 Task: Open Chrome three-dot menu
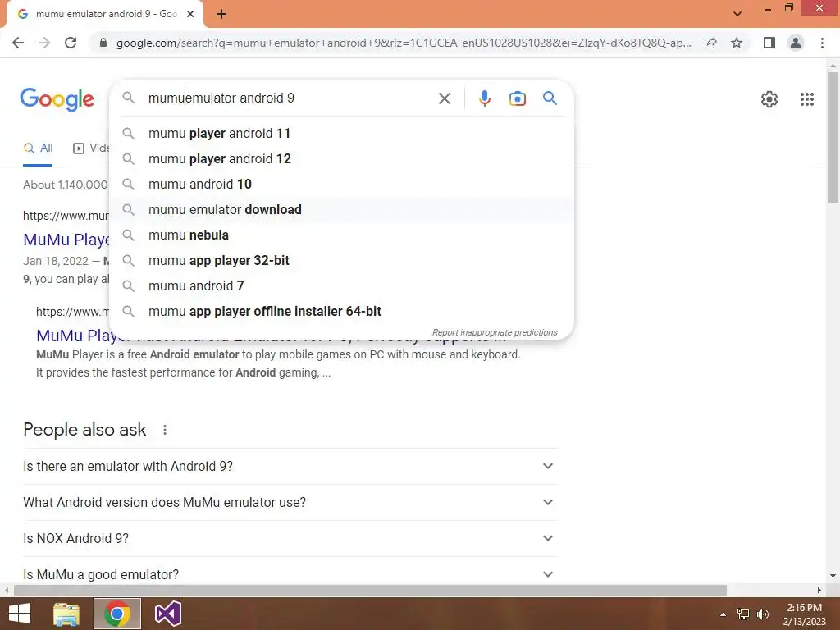click(x=822, y=43)
